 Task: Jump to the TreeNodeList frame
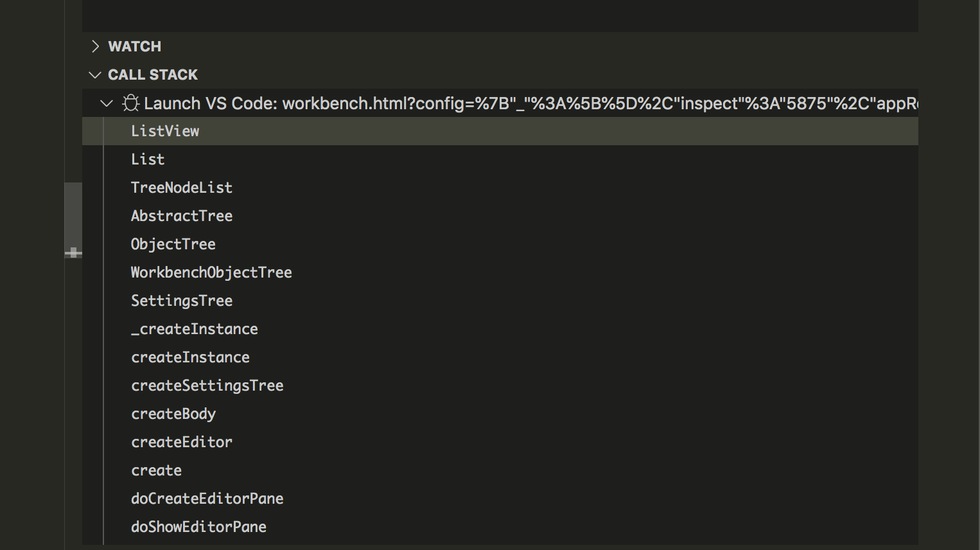pos(182,187)
